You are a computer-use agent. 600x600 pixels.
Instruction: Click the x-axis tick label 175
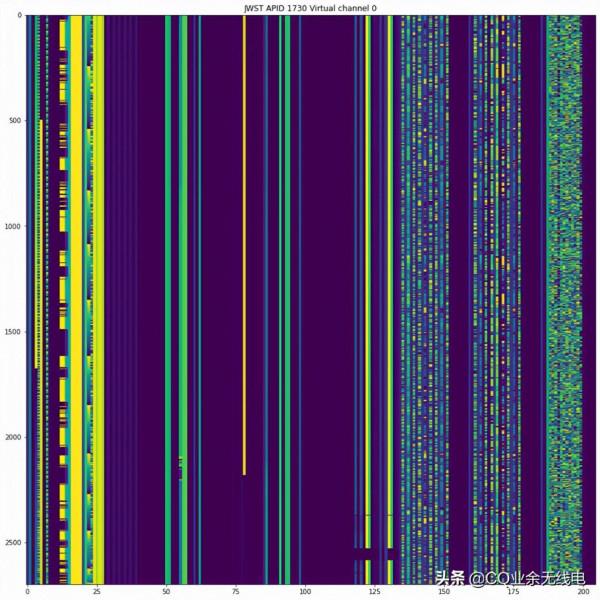(x=513, y=592)
